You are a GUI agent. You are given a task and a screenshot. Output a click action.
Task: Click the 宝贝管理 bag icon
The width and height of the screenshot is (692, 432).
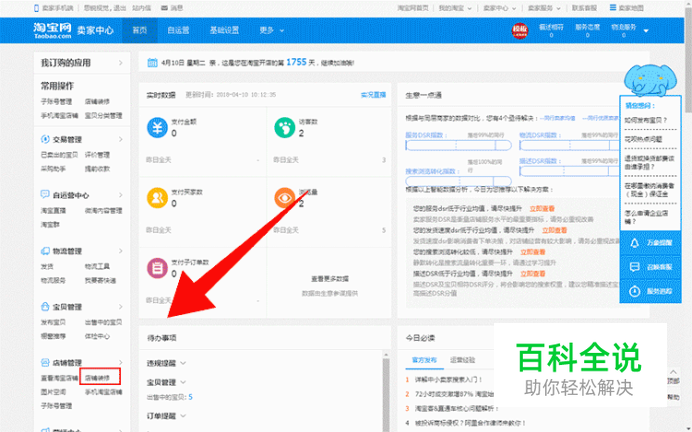[x=45, y=306]
